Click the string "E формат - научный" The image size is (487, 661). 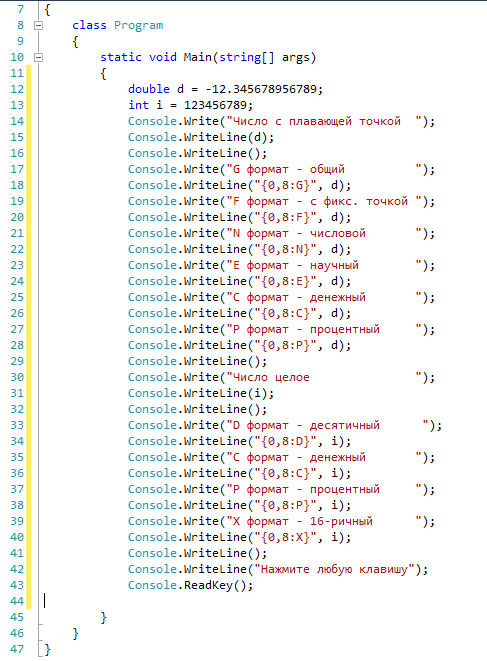pyautogui.click(x=324, y=266)
